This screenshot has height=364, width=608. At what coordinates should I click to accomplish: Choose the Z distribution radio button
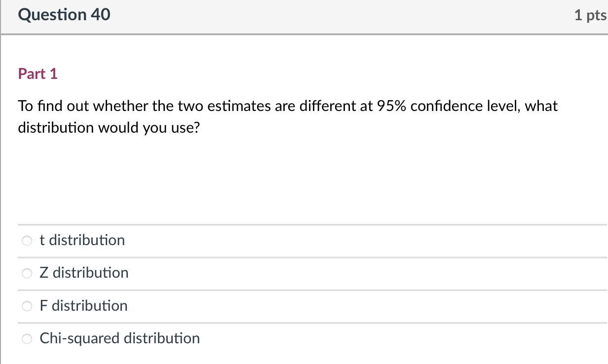click(27, 274)
